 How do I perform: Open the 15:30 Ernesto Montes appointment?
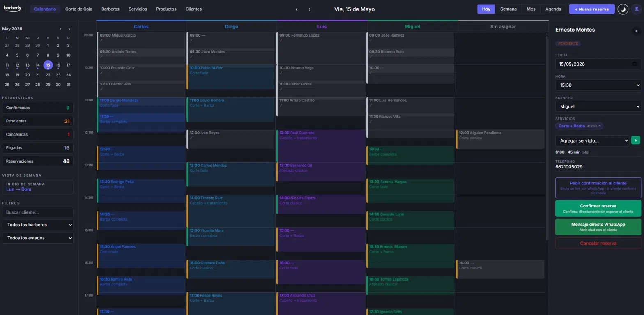[x=410, y=255]
